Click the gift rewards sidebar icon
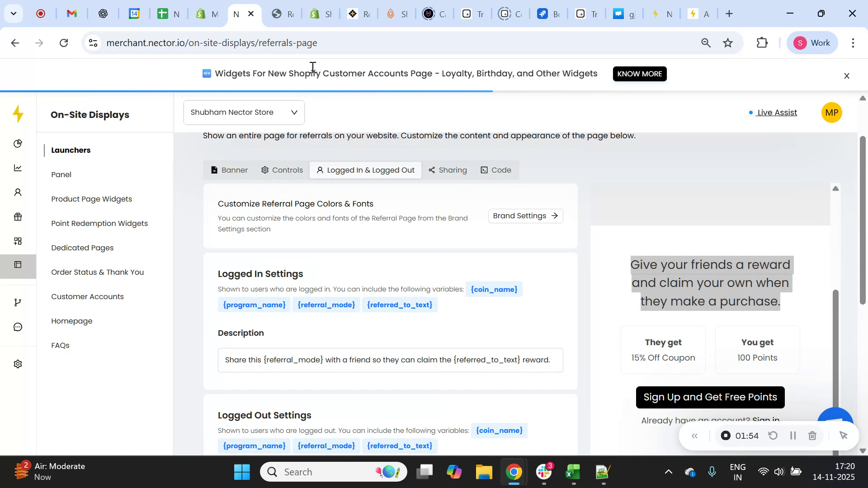The width and height of the screenshot is (868, 488). 18,216
